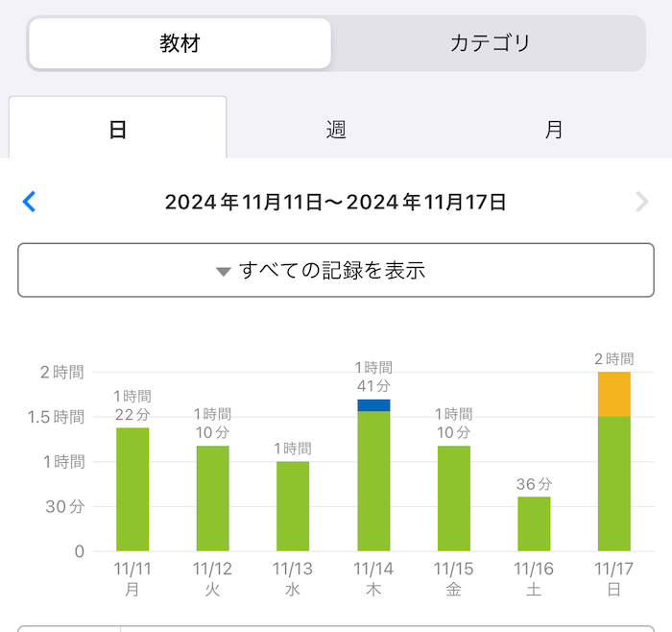Tap the green segment on 11/14 bar
Image resolution: width=672 pixels, height=632 pixels.
[373, 480]
